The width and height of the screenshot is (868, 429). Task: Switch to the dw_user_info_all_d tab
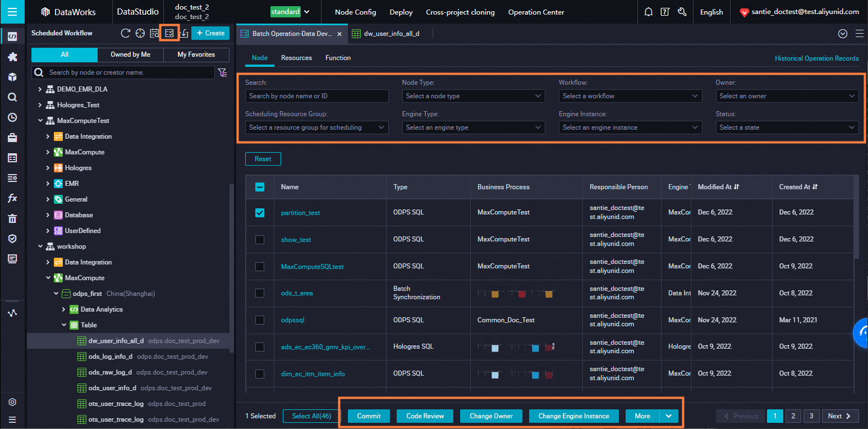[391, 34]
